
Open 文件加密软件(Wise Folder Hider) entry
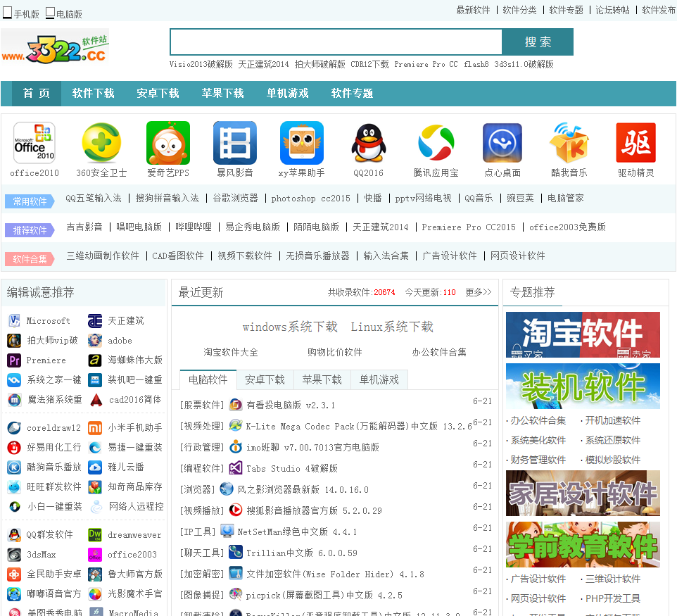pos(335,574)
